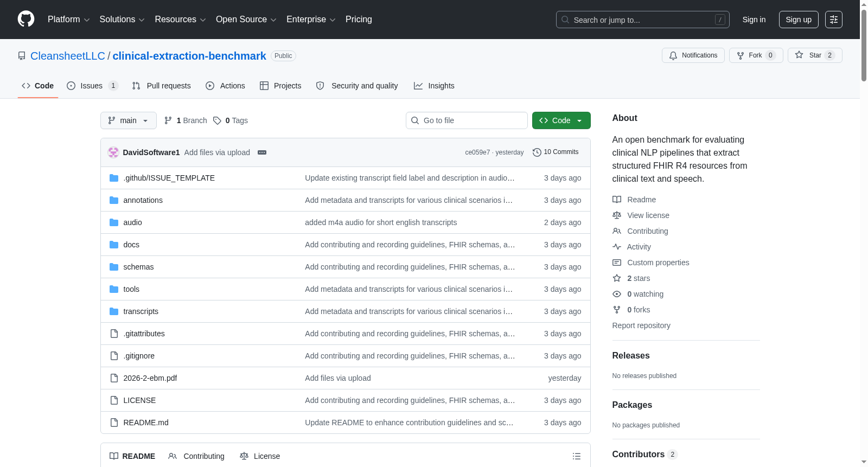Click the Readme book icon in About
The image size is (868, 467).
click(617, 200)
